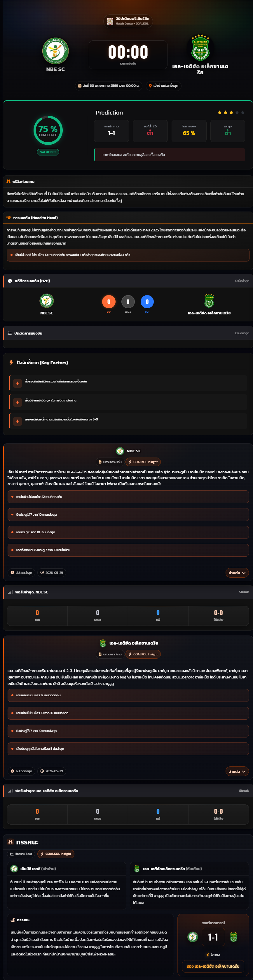Click the รอง เอล-เอติฮัด อเล็กซานเดรีย pick button
Image resolution: width=253 pixels, height=980 pixels.
tap(213, 966)
